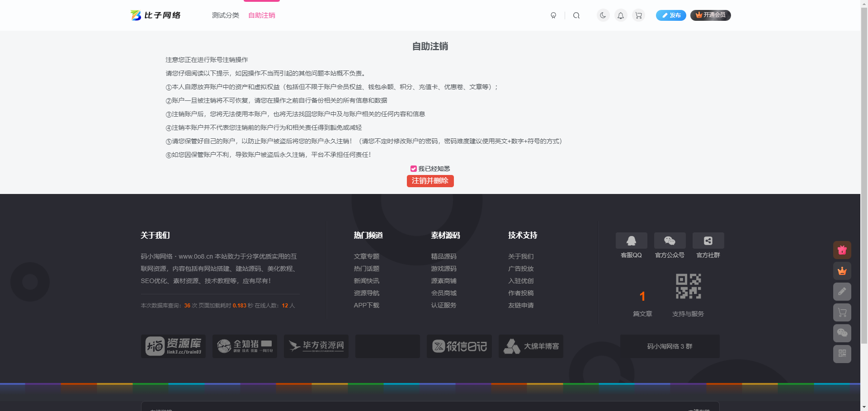Open the WeChat chat icon in right sidebar

[x=842, y=333]
